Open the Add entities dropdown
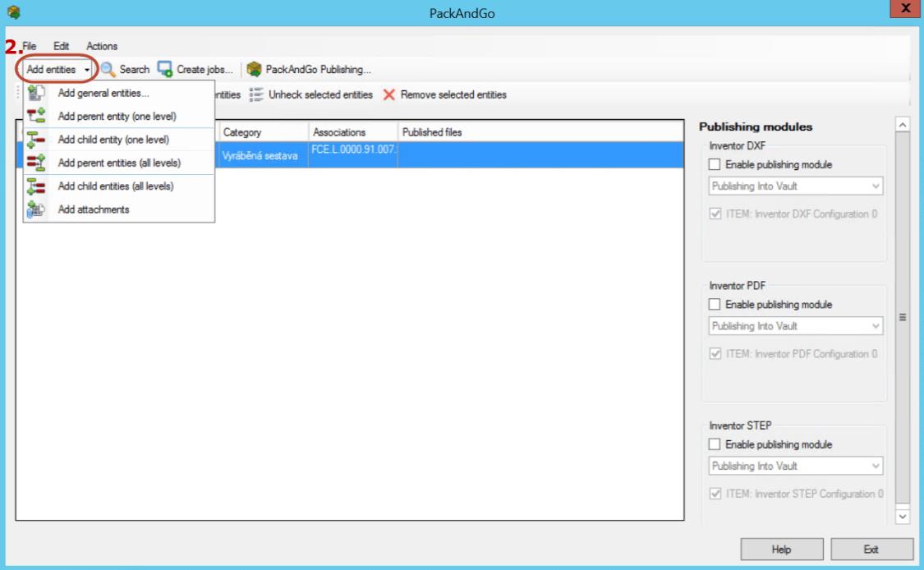 57,70
